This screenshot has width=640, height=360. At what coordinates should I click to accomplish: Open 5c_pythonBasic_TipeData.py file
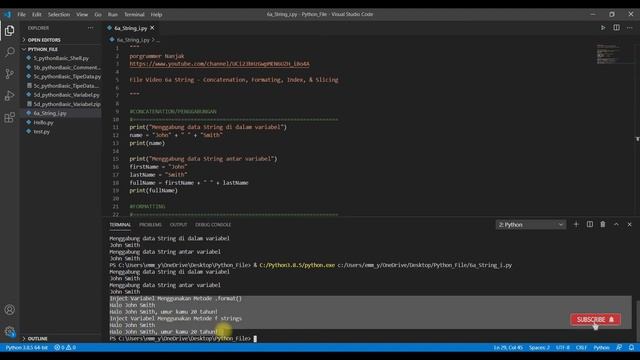point(61,77)
